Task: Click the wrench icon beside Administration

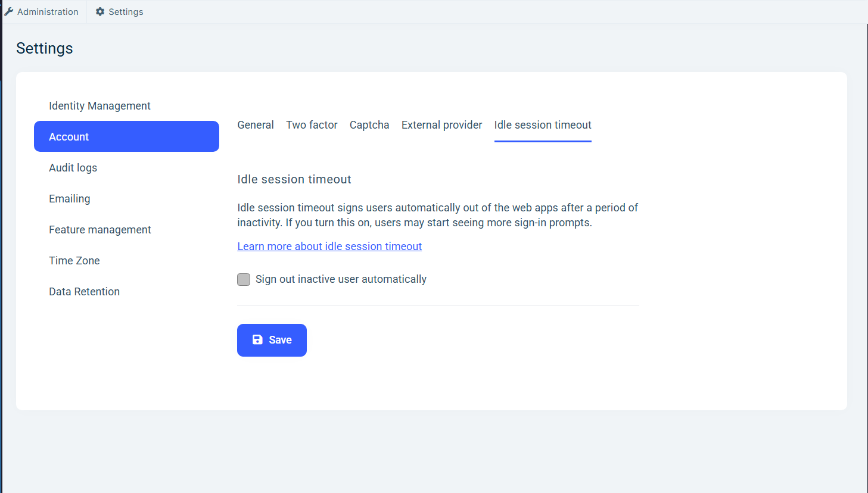Action: coord(9,11)
